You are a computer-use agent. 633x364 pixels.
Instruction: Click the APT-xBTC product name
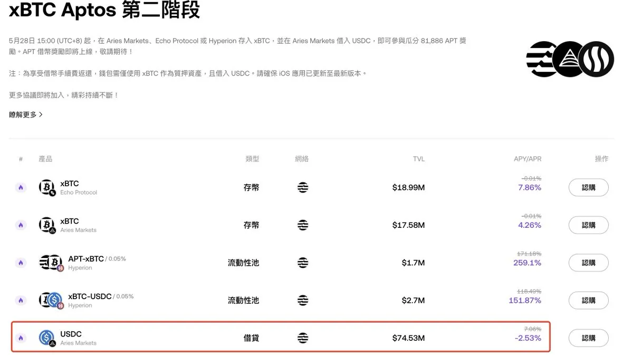coord(86,259)
